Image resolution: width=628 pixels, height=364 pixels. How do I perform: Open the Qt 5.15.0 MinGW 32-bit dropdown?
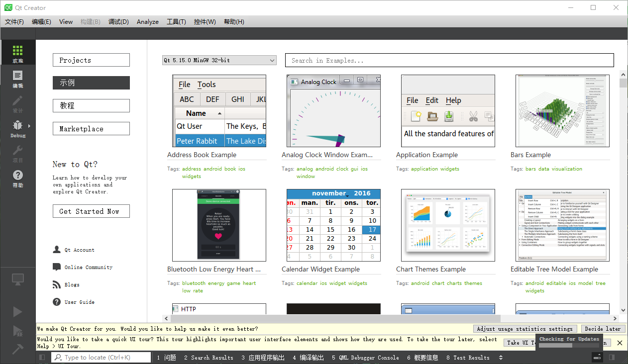coord(219,60)
